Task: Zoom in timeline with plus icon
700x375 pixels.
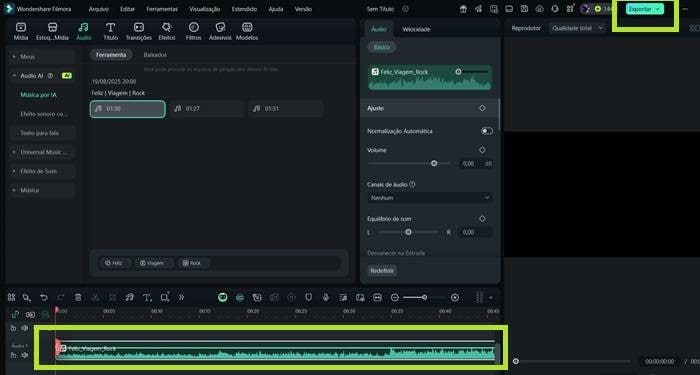Action: [x=454, y=297]
